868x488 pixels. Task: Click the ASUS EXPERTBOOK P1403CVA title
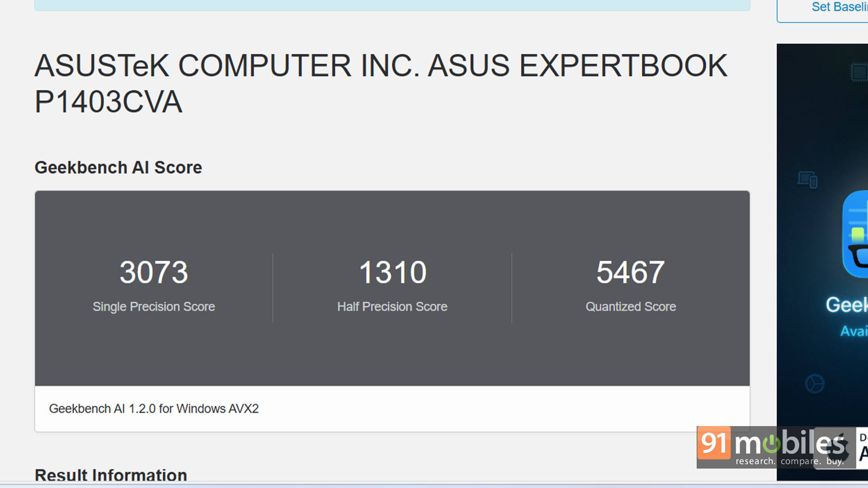click(x=381, y=84)
